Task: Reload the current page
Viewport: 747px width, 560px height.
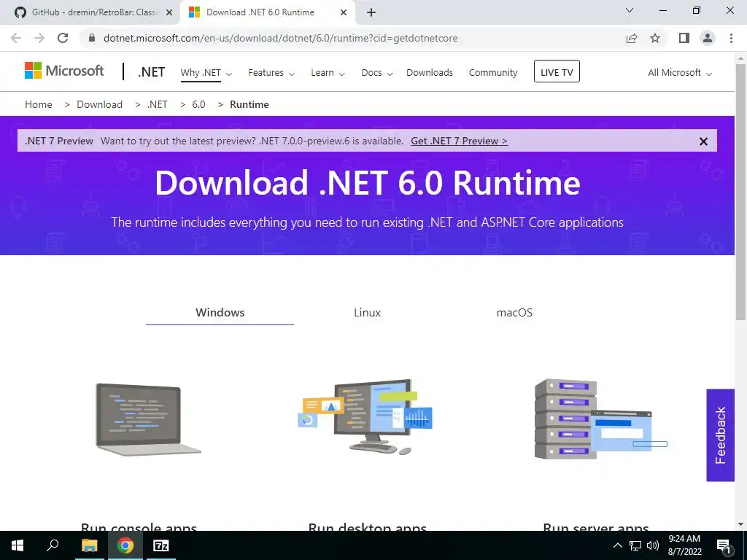Action: 63,38
